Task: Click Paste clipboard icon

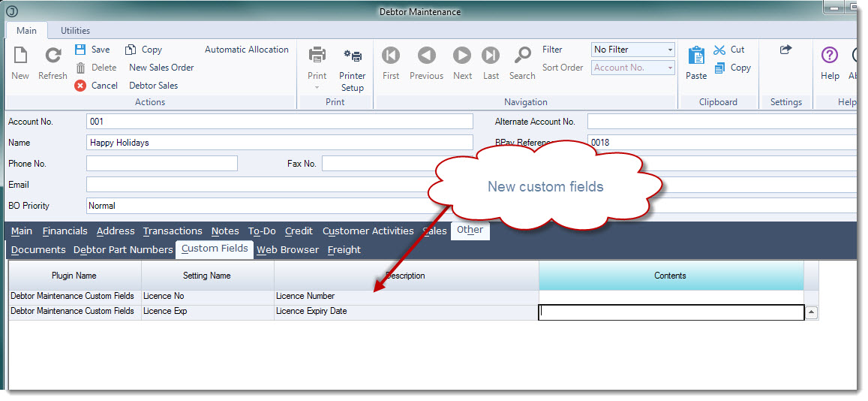Action: [696, 56]
